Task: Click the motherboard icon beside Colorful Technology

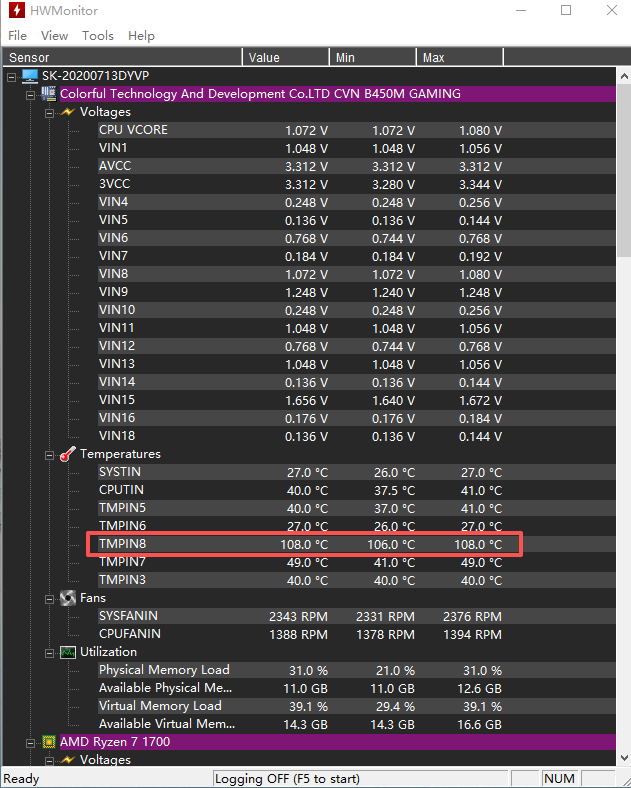Action: pyautogui.click(x=49, y=93)
